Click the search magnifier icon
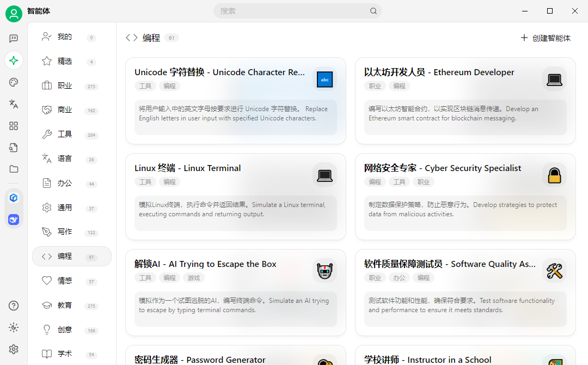The image size is (588, 365). click(373, 11)
